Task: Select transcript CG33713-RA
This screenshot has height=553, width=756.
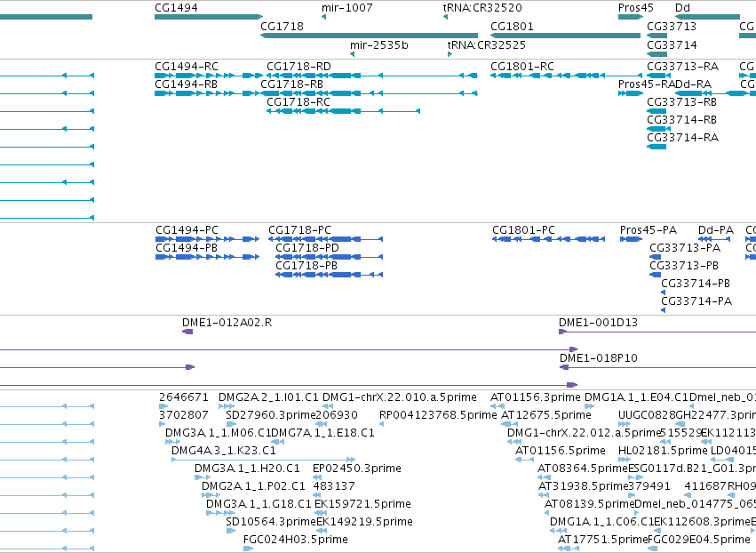Action: click(658, 76)
